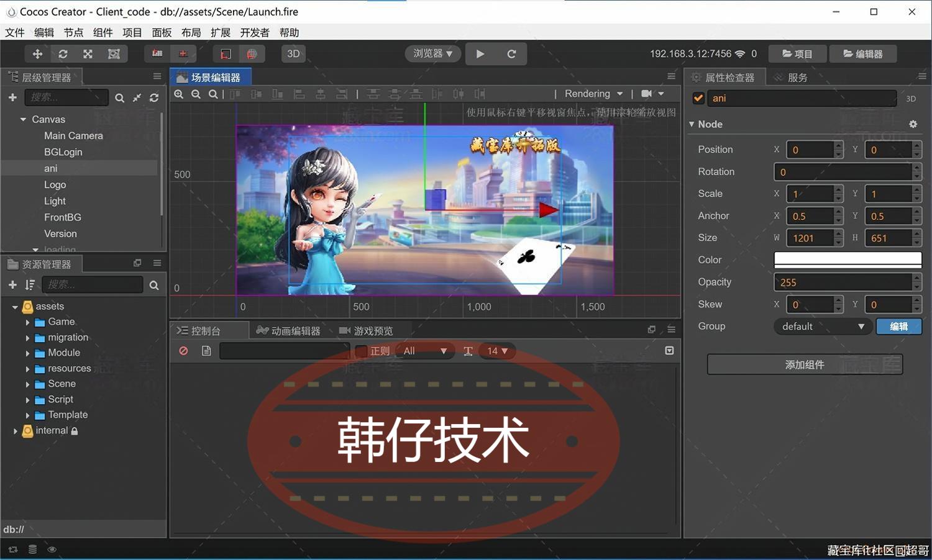Viewport: 932px width, 560px height.
Task: Zoom in the scene view
Action: [179, 94]
